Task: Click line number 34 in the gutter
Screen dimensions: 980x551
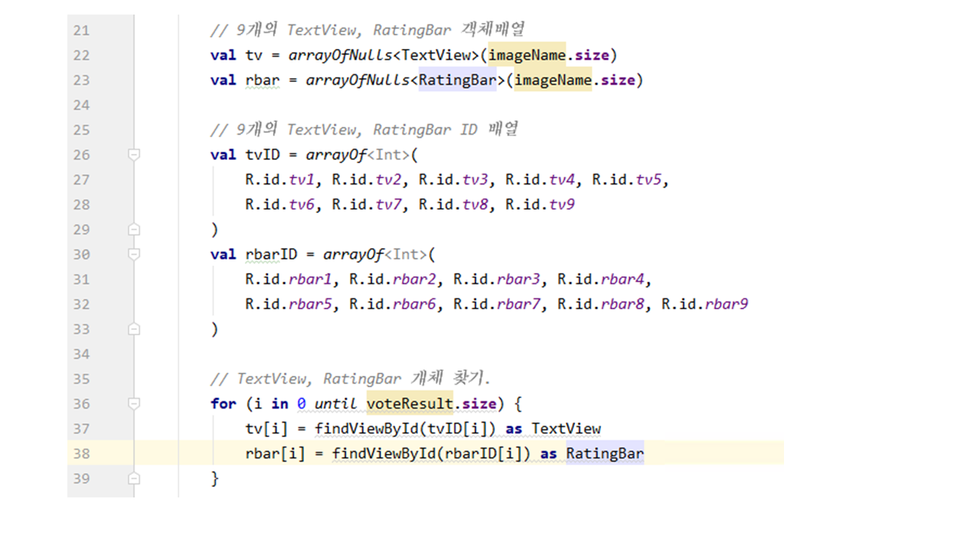Action: pyautogui.click(x=81, y=354)
